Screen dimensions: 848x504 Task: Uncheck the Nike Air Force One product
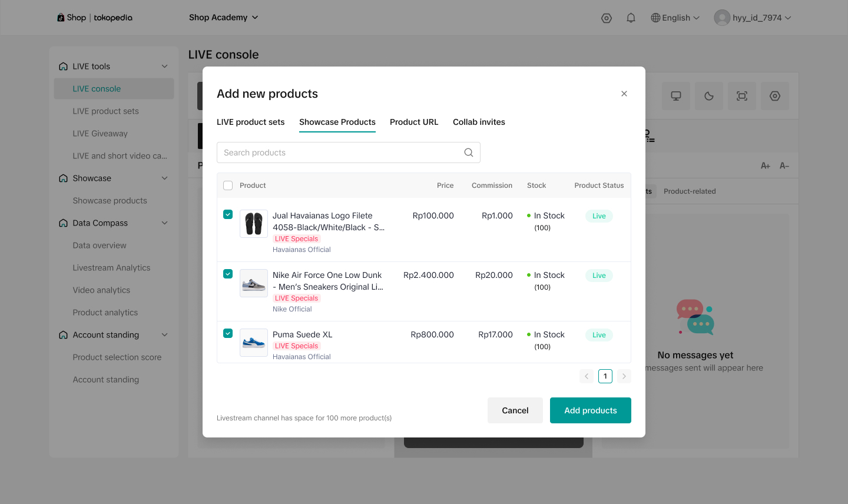(x=228, y=274)
